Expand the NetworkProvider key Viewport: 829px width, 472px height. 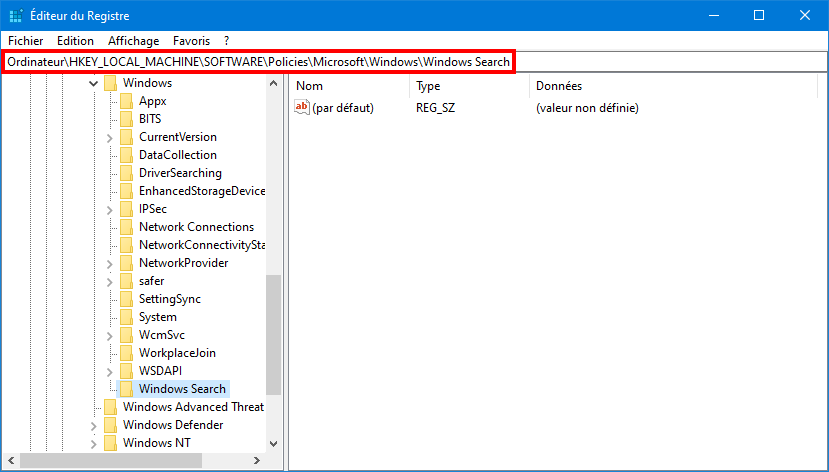pos(109,264)
